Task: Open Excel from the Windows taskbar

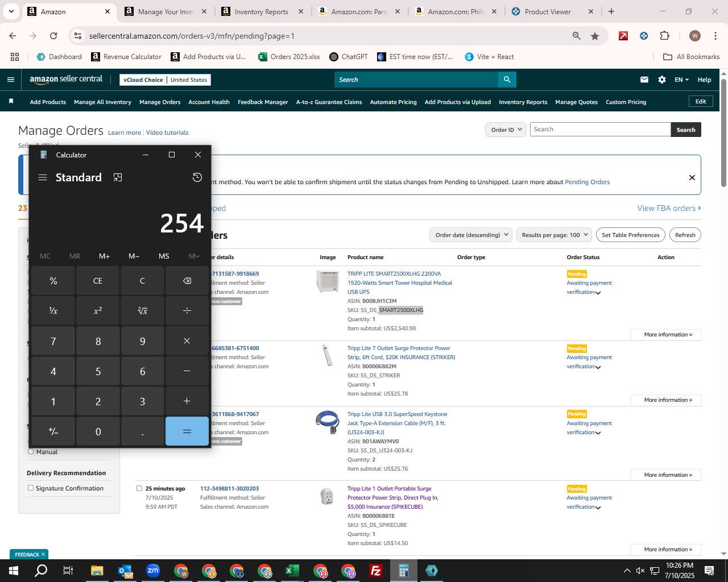Action: (x=292, y=571)
